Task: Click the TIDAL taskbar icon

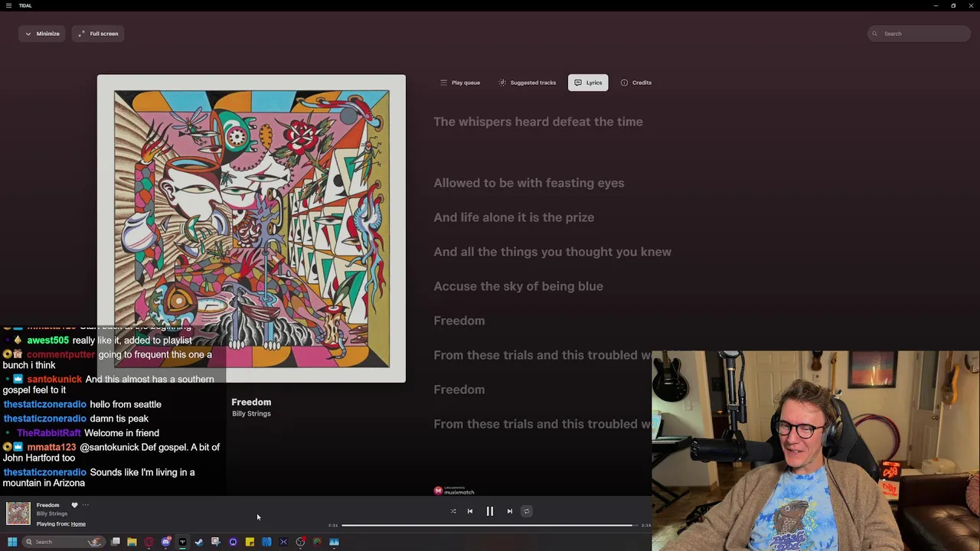Action: [182, 542]
